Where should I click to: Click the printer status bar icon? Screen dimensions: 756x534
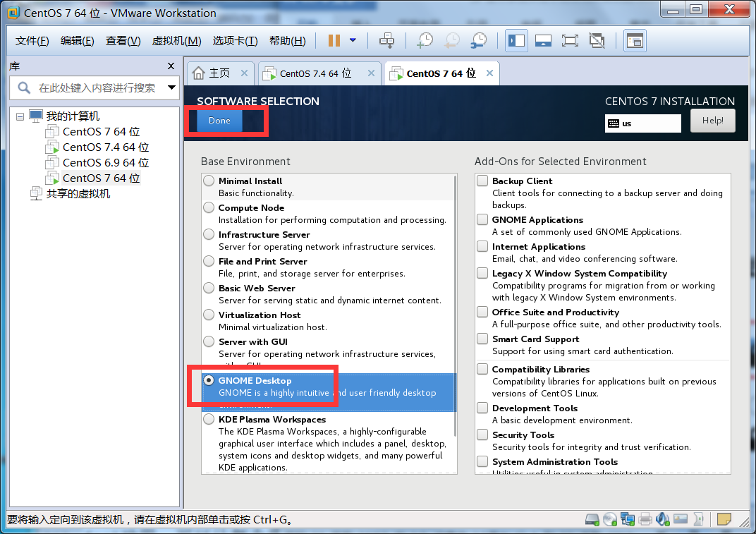pos(645,519)
